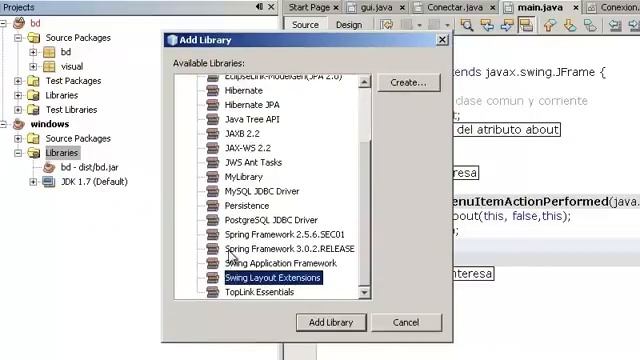This screenshot has height=360, width=640.
Task: Select JWS Ant Tasks library
Action: (253, 162)
